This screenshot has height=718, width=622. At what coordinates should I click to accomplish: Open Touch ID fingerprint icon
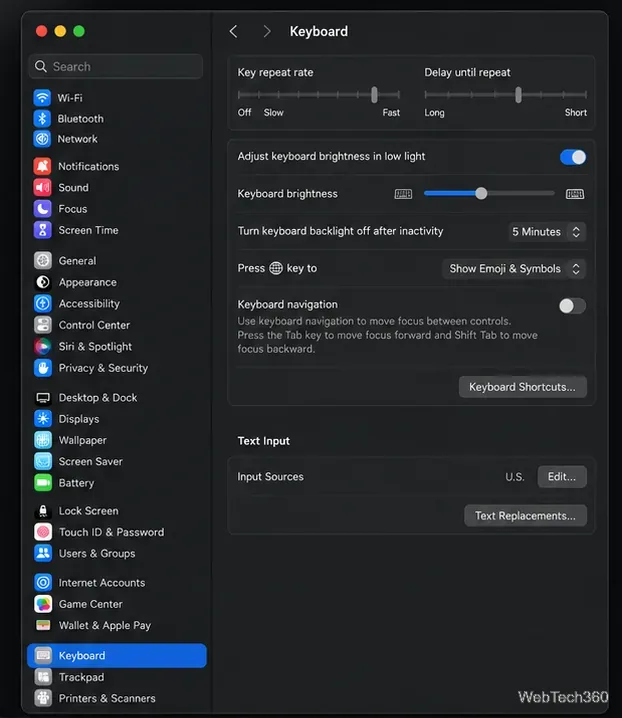pyautogui.click(x=43, y=532)
